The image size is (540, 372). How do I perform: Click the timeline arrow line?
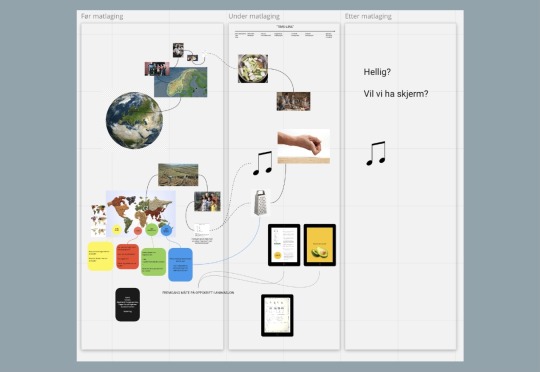pyautogui.click(x=285, y=31)
